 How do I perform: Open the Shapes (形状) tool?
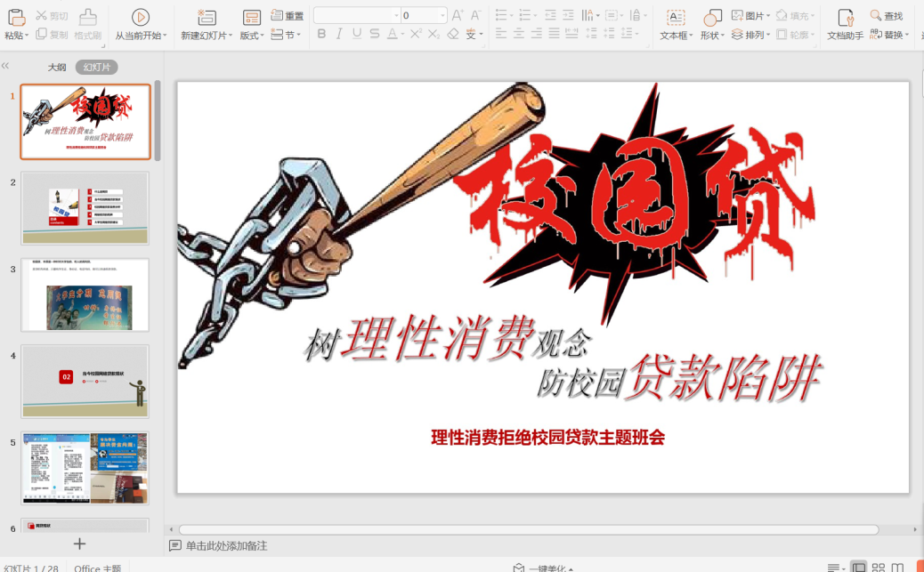712,18
